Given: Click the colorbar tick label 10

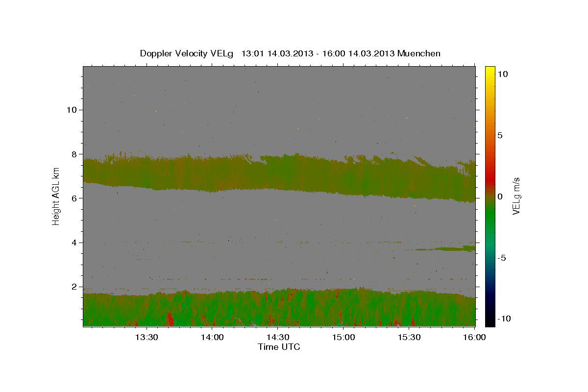Looking at the screenshot, I should [x=502, y=74].
